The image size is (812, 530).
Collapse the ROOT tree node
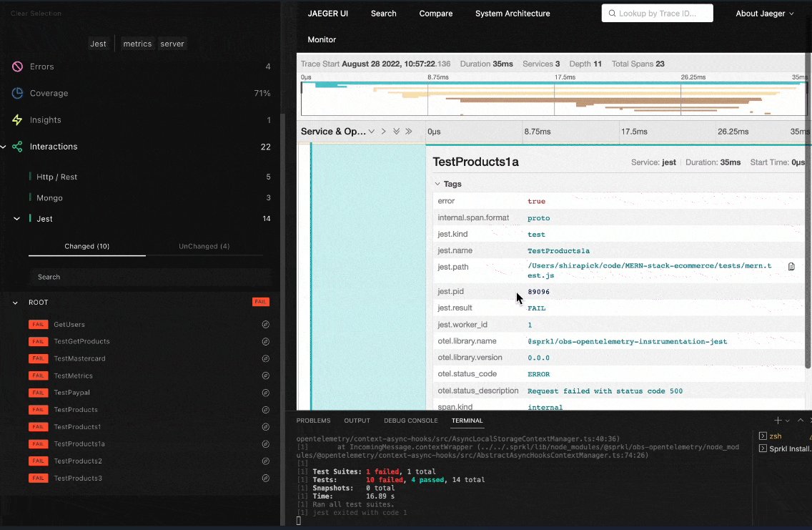tap(15, 303)
